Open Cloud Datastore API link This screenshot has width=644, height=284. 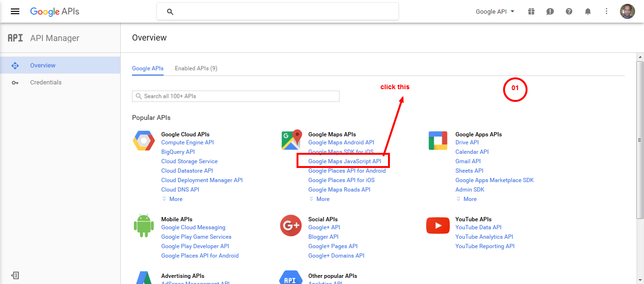click(187, 171)
